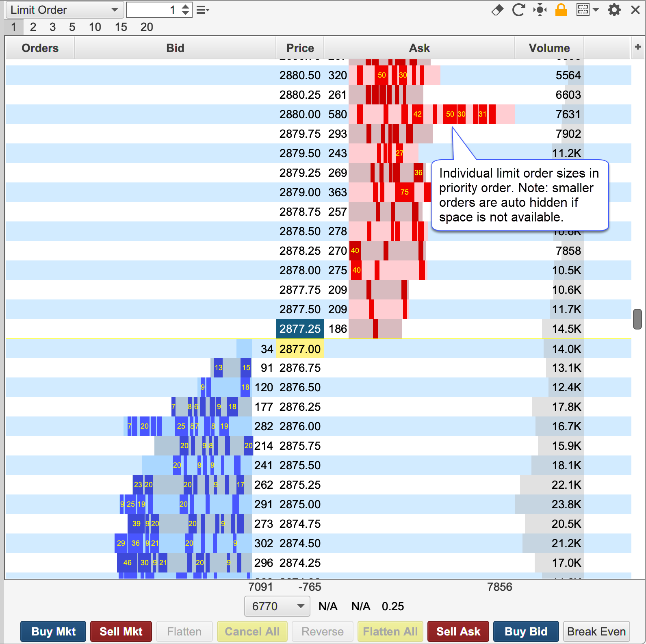646x644 pixels.
Task: Click the recenter price ladder icon
Action: [x=540, y=10]
